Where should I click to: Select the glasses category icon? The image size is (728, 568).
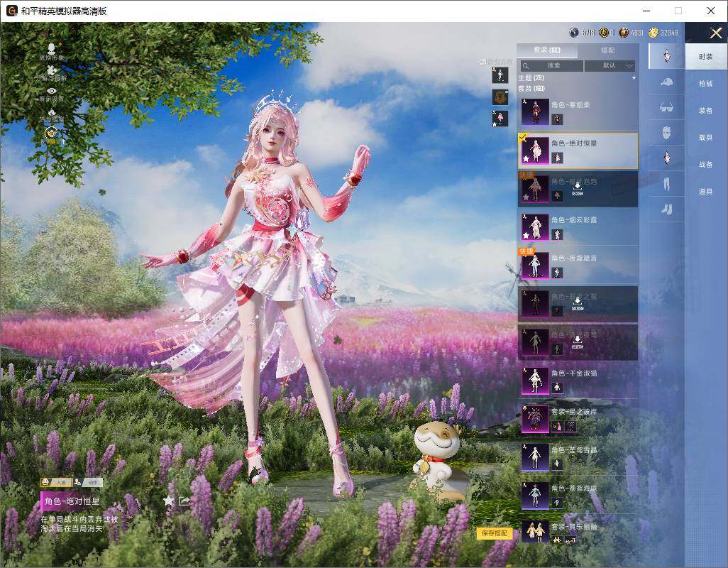(666, 108)
